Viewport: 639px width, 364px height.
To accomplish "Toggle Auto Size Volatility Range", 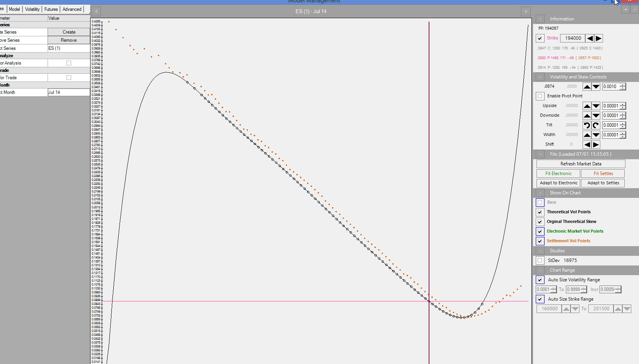I will coord(540,280).
